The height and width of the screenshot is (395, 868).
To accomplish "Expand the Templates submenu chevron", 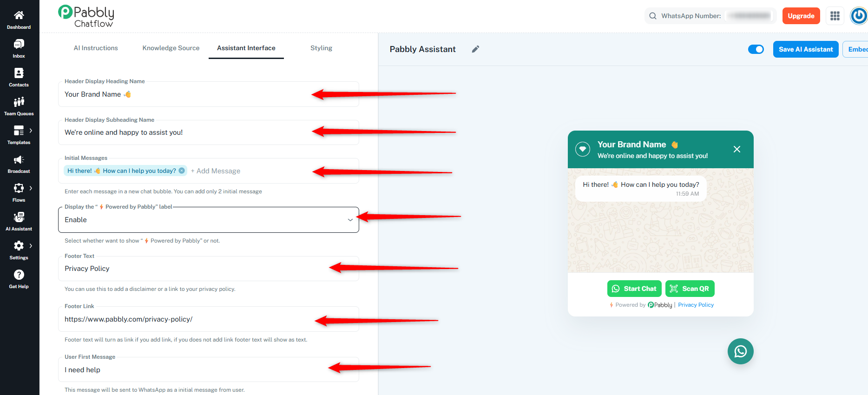I will (x=31, y=131).
